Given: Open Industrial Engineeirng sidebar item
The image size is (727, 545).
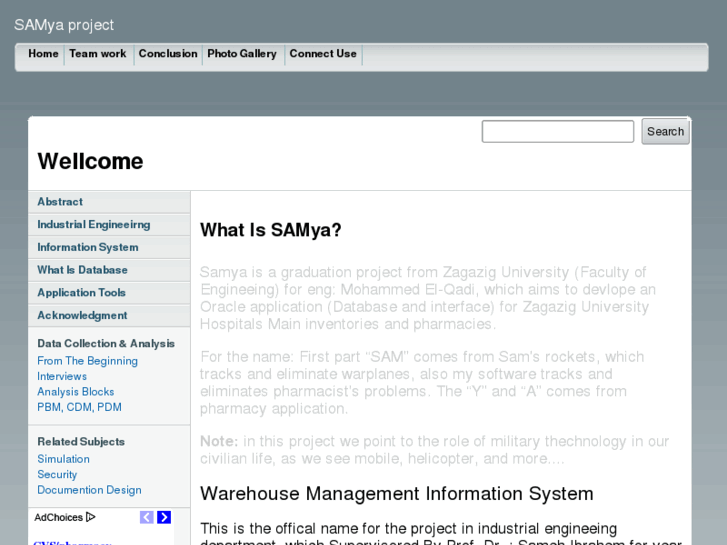Looking at the screenshot, I should pos(109,224).
